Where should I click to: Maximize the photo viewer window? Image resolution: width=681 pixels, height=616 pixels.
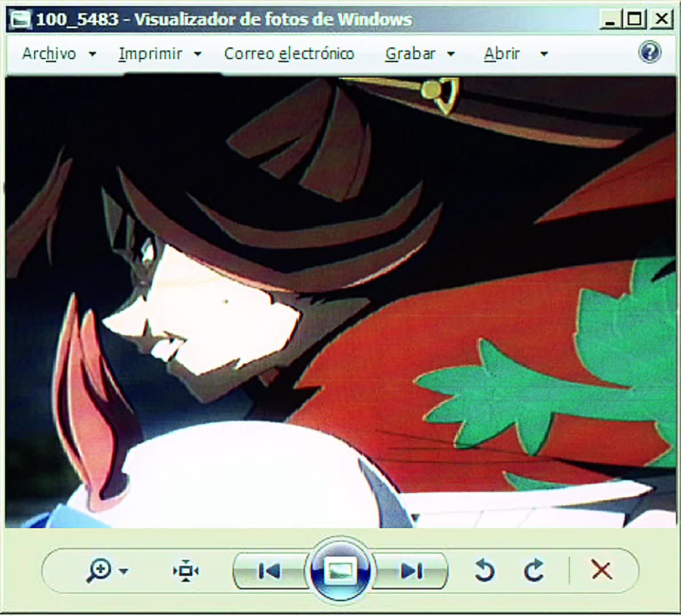click(x=635, y=19)
